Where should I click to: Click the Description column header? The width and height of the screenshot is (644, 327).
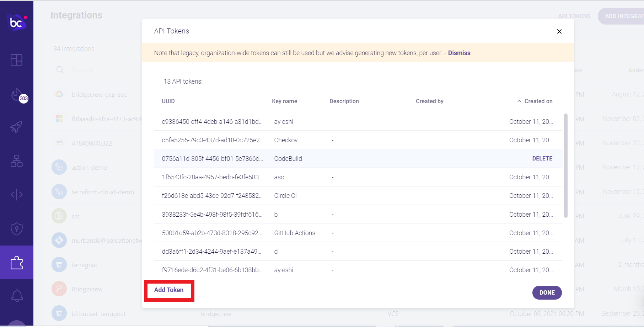click(344, 101)
